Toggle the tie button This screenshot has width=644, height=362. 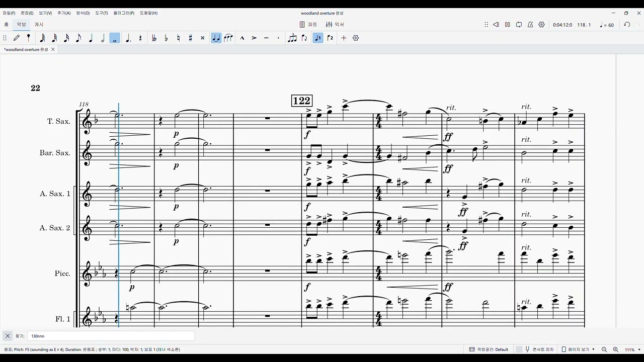point(216,38)
